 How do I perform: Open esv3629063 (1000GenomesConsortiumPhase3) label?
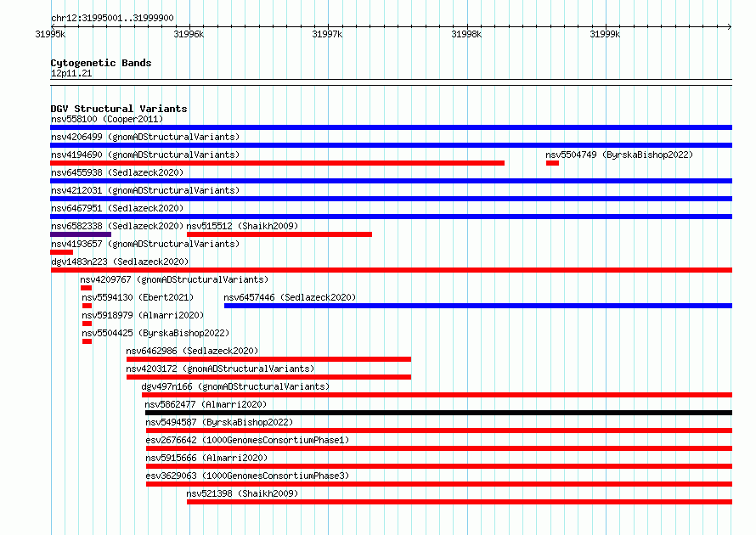click(x=247, y=476)
